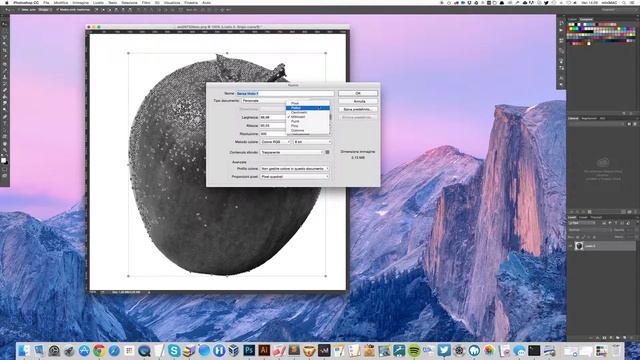Screen dimensions: 640x360
Task: Select Pollici in the units list
Action: pos(308,108)
